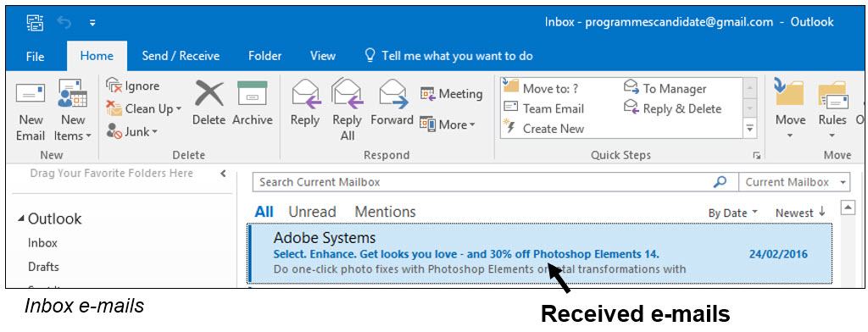Image resolution: width=868 pixels, height=332 pixels.
Task: Select the Home ribbon tab
Action: (97, 56)
